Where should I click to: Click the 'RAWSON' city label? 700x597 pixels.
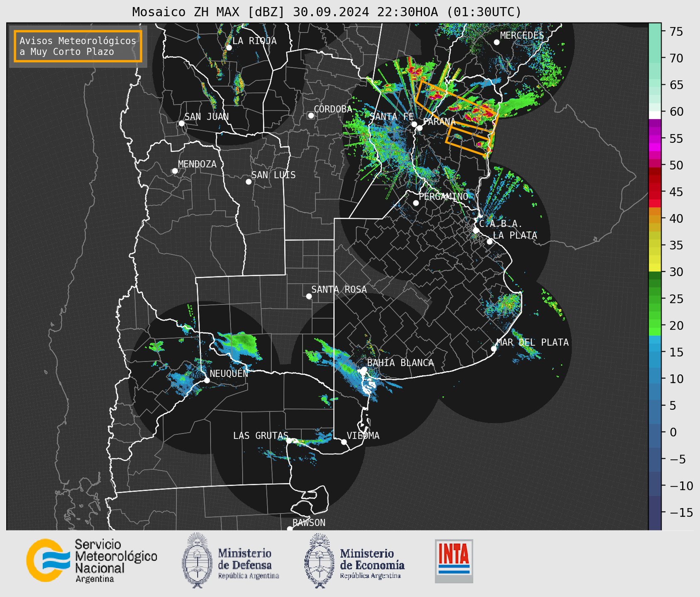[x=309, y=523]
